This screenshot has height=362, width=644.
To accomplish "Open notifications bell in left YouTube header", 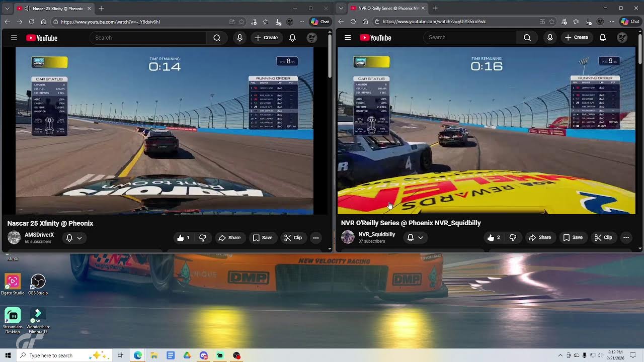I will point(292,38).
